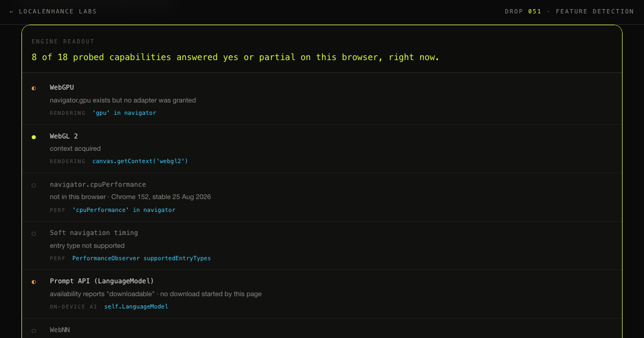Select the navigator.cpuPerformance title
The width and height of the screenshot is (644, 338).
coord(98,185)
